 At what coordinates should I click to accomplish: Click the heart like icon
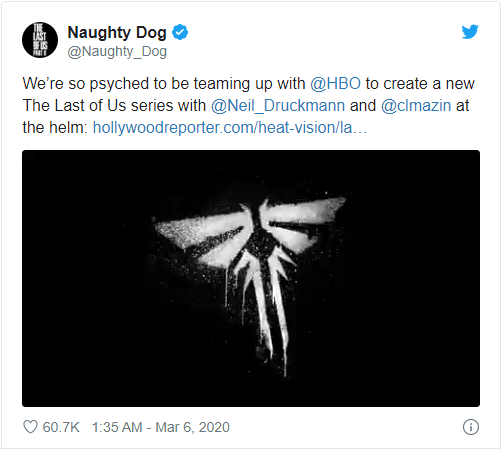[x=30, y=427]
